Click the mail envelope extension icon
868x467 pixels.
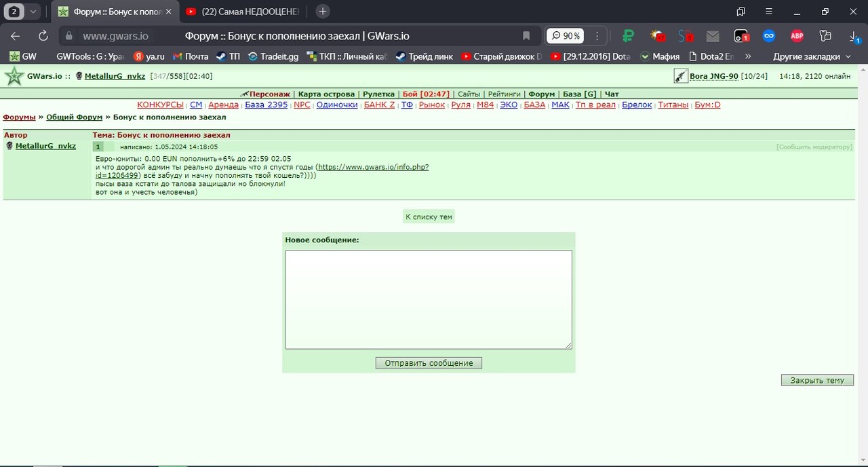click(712, 36)
